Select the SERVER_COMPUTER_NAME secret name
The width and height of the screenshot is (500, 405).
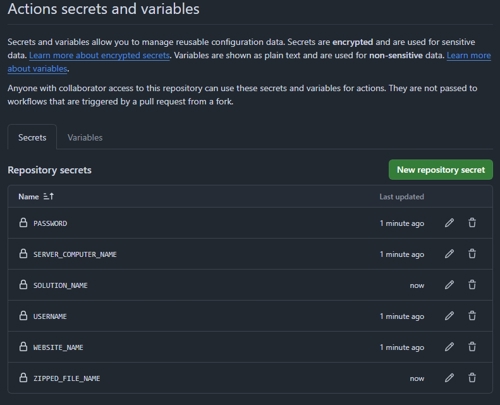(75, 254)
